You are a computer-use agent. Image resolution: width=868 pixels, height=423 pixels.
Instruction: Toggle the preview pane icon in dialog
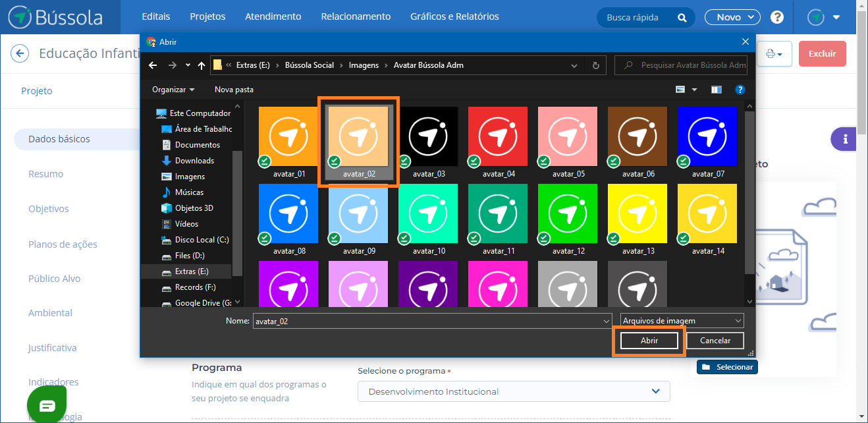pos(717,90)
